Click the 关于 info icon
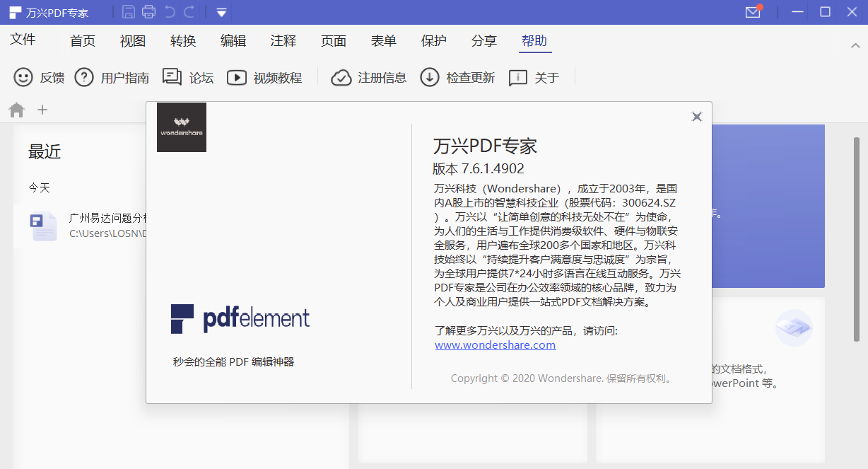The width and height of the screenshot is (868, 469). (x=518, y=78)
